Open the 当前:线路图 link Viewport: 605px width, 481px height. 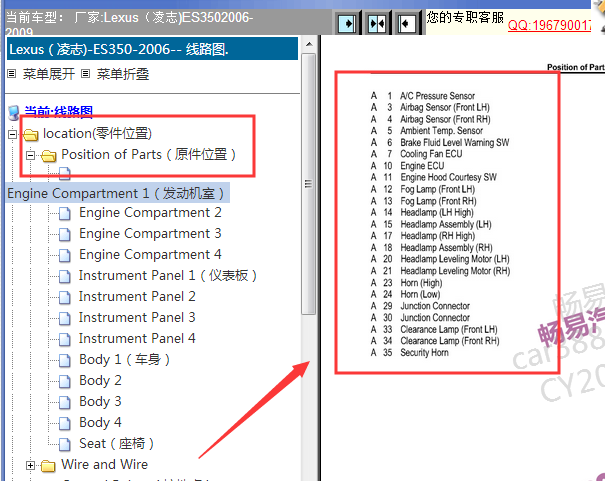(x=59, y=111)
